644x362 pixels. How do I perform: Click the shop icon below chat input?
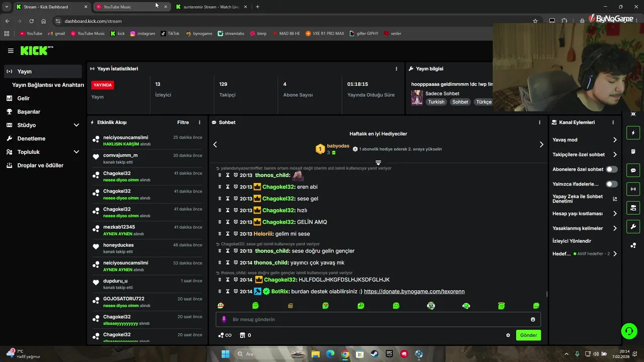(242, 335)
